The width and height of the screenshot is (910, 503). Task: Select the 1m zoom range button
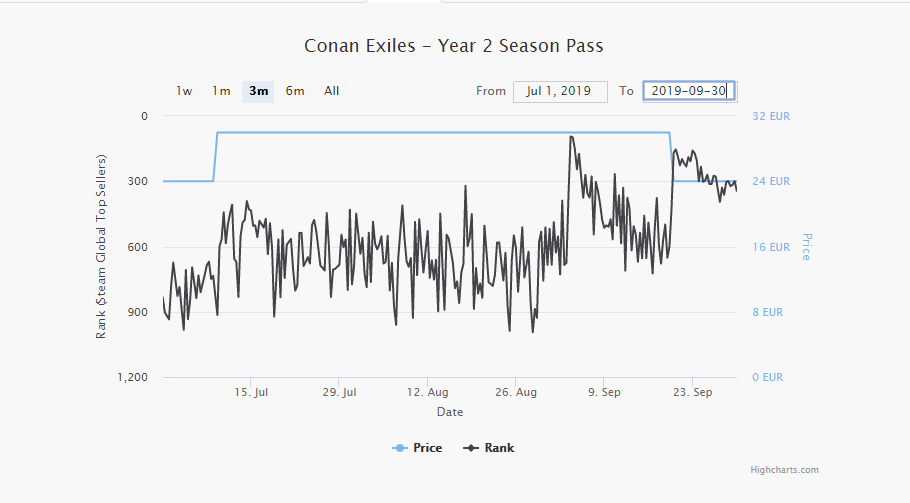pyautogui.click(x=221, y=91)
